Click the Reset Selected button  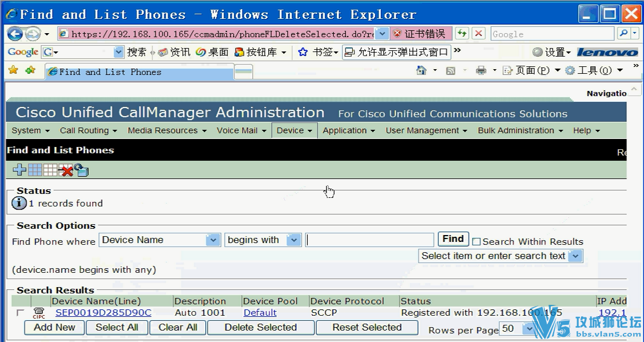click(367, 328)
